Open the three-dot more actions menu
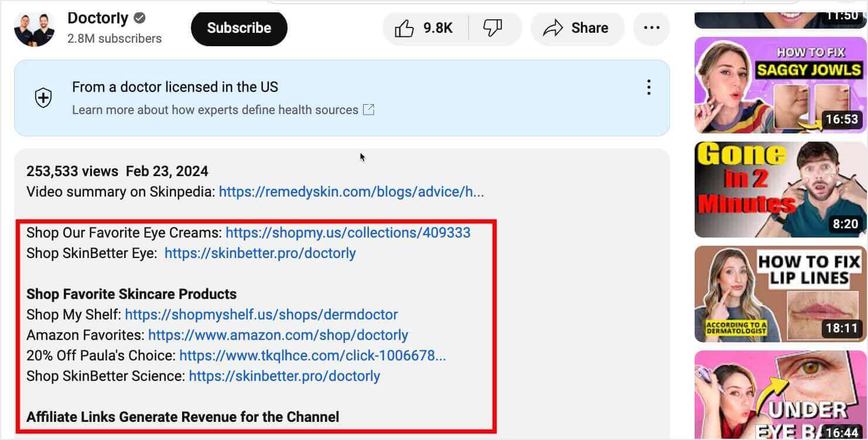The height and width of the screenshot is (440, 868). pos(651,27)
